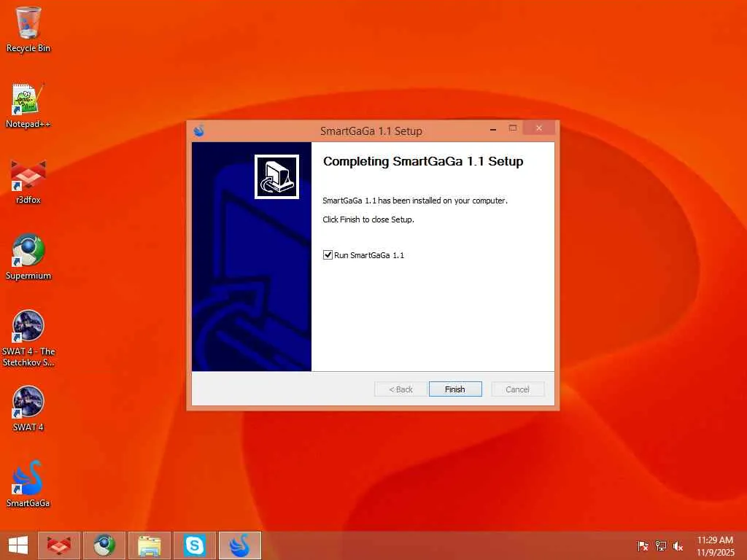Click the SmartGaGa swan icon in title bar
747x560 pixels.
[x=199, y=131]
